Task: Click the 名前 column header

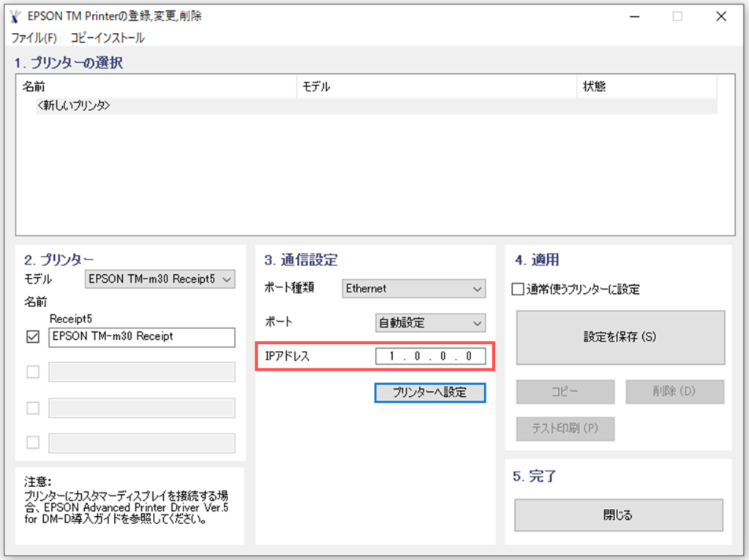Action: tap(157, 86)
